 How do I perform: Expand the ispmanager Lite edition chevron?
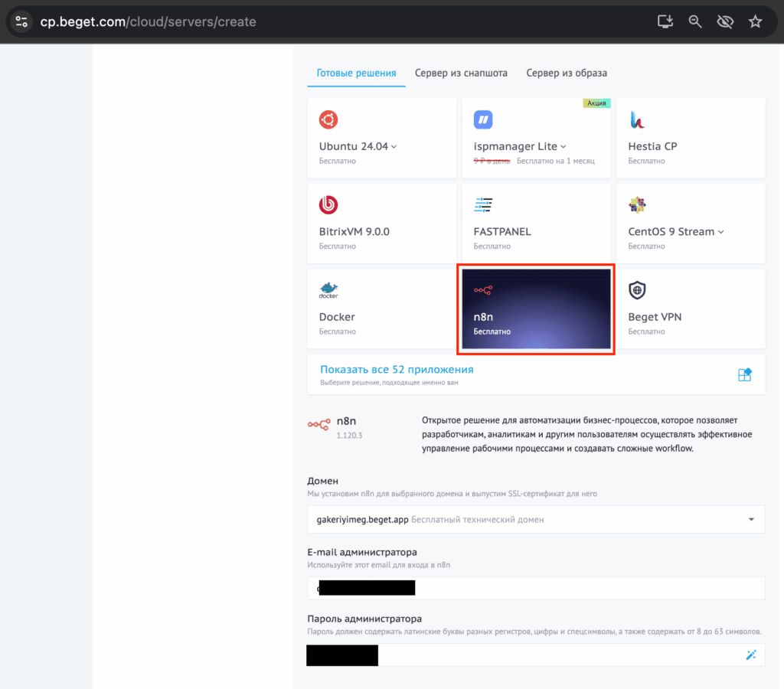click(x=563, y=146)
